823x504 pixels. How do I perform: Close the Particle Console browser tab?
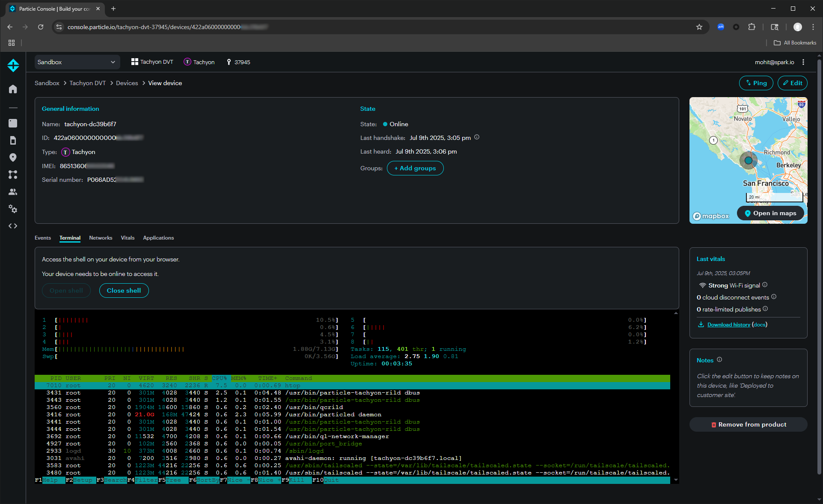tap(98, 9)
